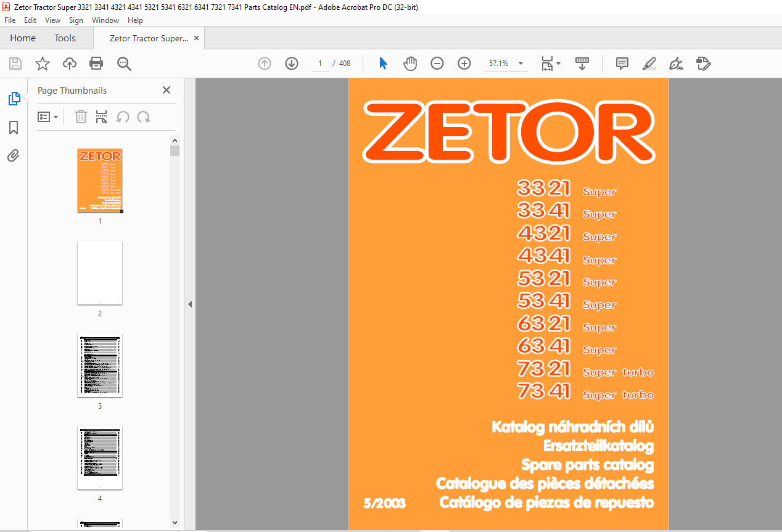Viewport: 782px width, 532px height.
Task: Go to previous page arrow
Action: [265, 63]
